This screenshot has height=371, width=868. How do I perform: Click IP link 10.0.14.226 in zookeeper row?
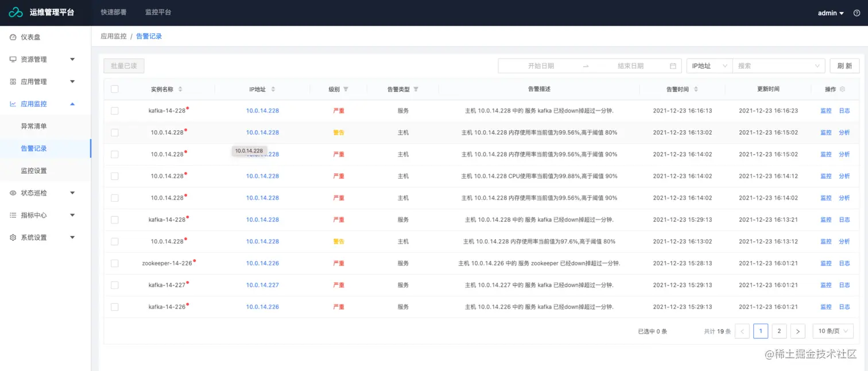(x=262, y=264)
